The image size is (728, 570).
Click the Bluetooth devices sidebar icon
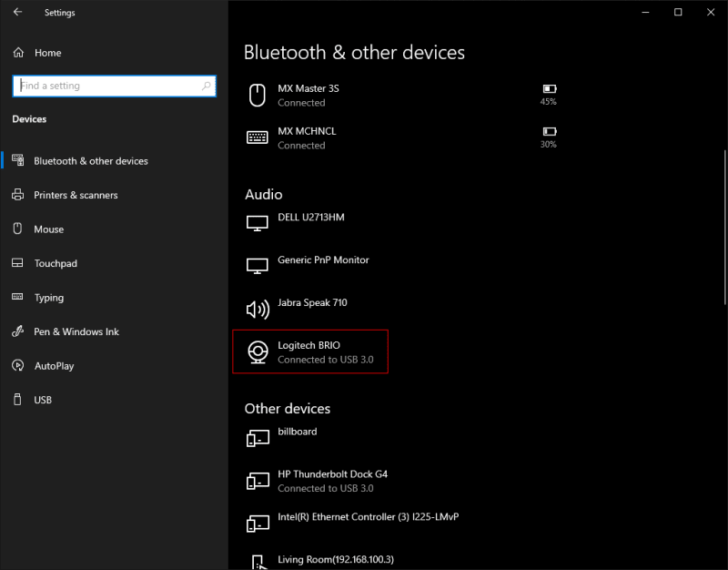pyautogui.click(x=17, y=160)
